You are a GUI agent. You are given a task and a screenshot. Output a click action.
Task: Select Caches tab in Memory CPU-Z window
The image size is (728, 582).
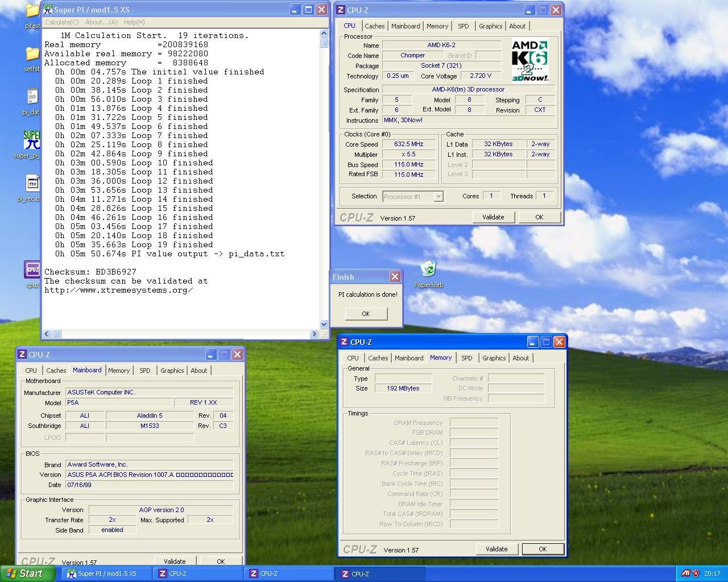click(x=378, y=358)
